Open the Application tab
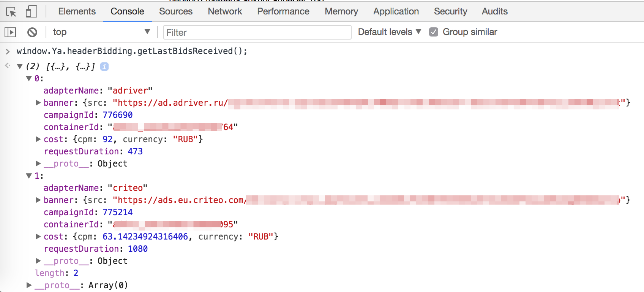Viewport: 644px width, 292px height. click(x=396, y=11)
